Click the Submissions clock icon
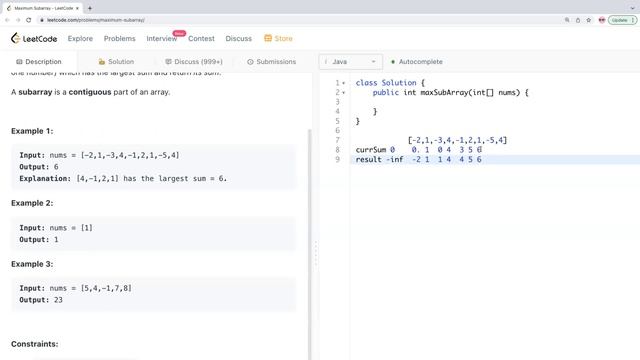Image resolution: width=640 pixels, height=360 pixels. (250, 62)
